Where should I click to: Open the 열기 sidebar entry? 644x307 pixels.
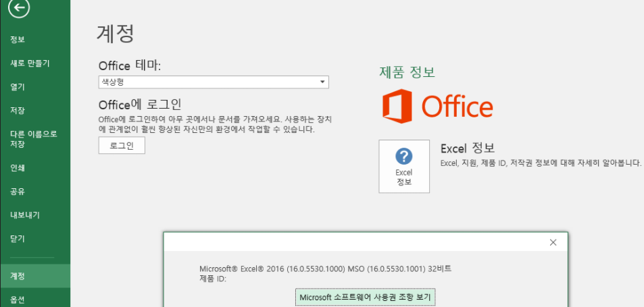18,87
